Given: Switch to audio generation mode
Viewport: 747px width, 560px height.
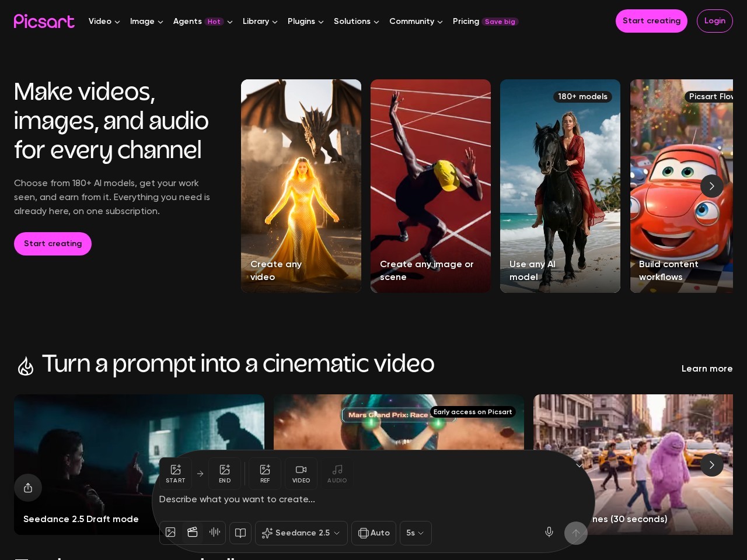Looking at the screenshot, I should coord(215,533).
